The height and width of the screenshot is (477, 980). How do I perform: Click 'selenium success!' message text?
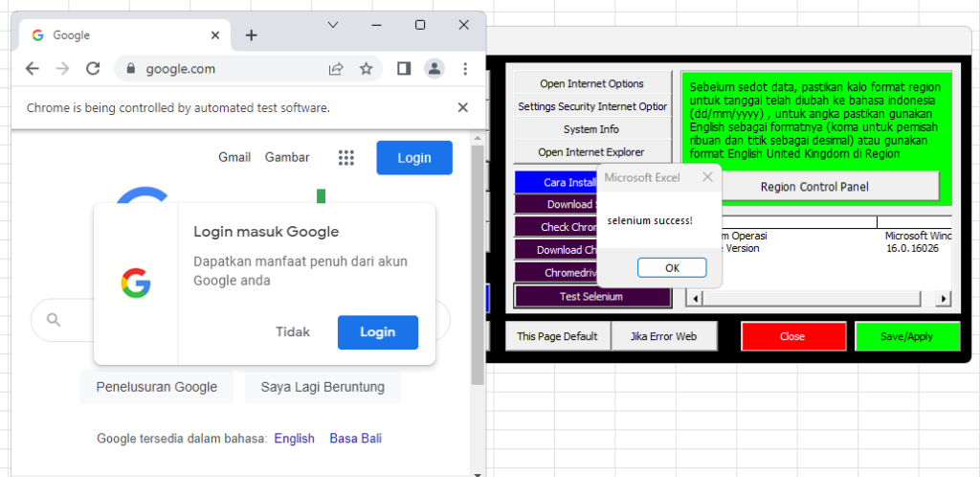pyautogui.click(x=650, y=220)
